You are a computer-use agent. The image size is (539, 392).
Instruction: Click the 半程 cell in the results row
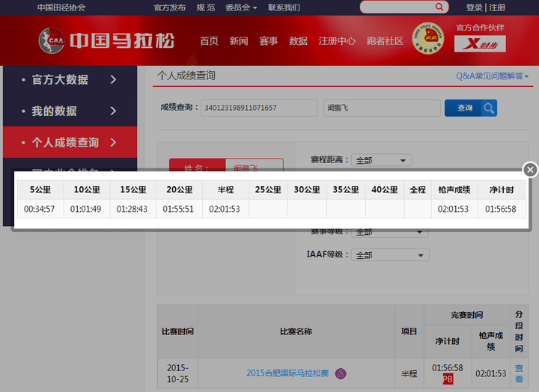pos(409,373)
